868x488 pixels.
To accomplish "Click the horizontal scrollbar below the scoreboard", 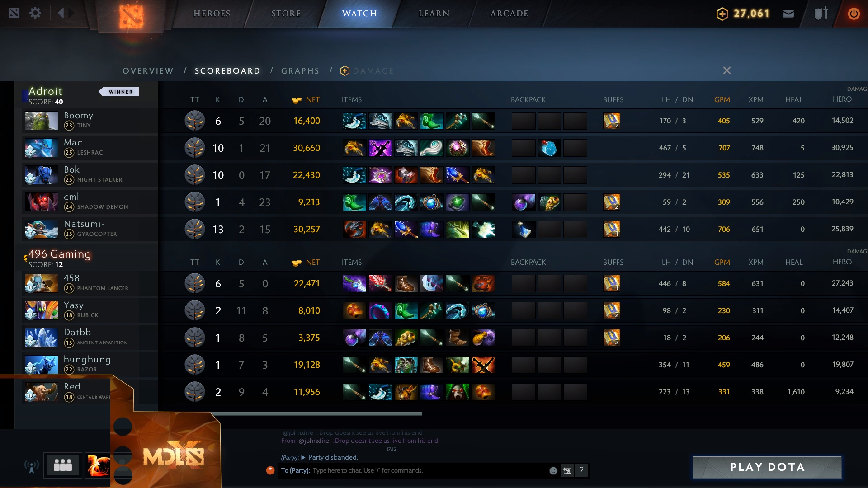I will pyautogui.click(x=316, y=413).
